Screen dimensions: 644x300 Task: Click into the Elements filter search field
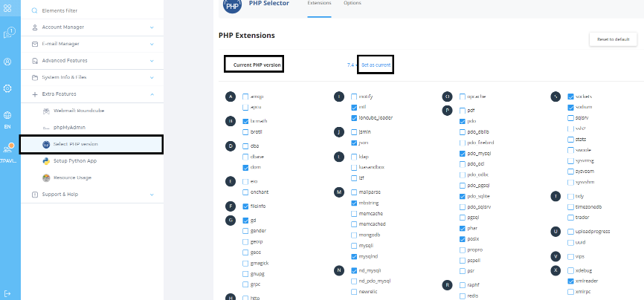(x=92, y=10)
